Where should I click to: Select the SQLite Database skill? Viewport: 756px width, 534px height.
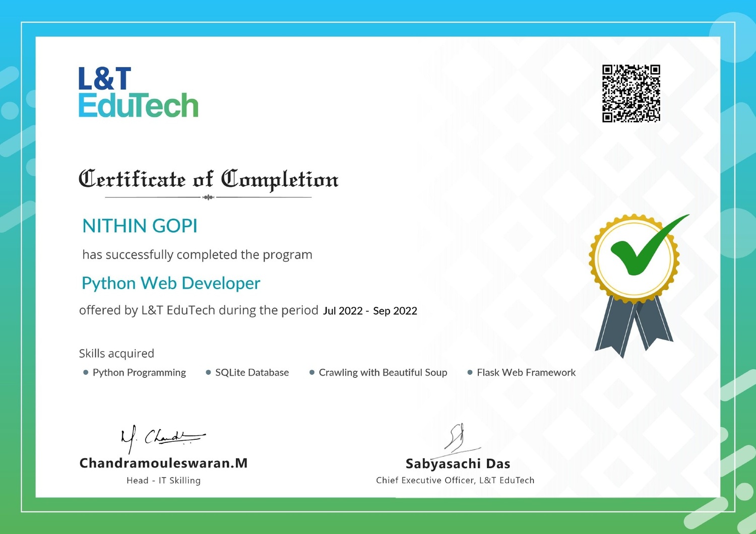point(251,373)
